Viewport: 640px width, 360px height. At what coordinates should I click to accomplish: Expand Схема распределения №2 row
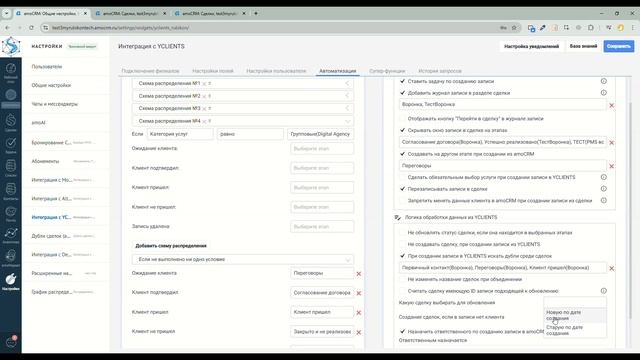tap(347, 96)
